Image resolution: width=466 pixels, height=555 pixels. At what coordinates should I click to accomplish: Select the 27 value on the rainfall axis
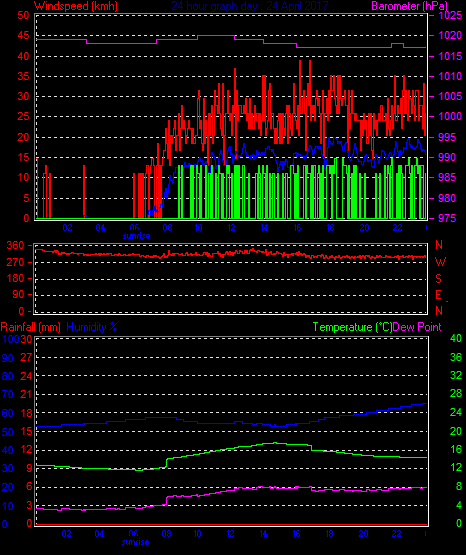point(26,357)
